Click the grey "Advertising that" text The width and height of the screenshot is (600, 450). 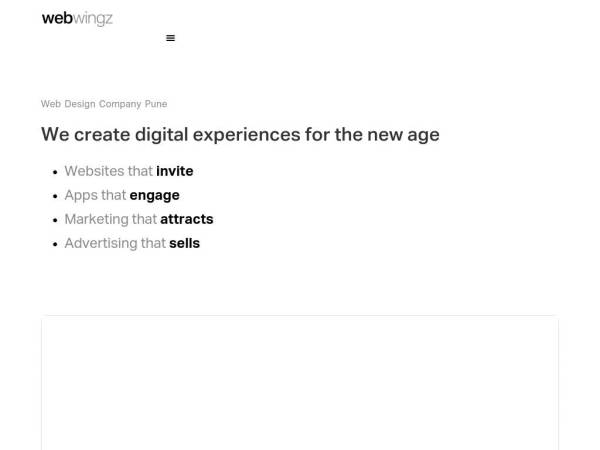click(115, 243)
